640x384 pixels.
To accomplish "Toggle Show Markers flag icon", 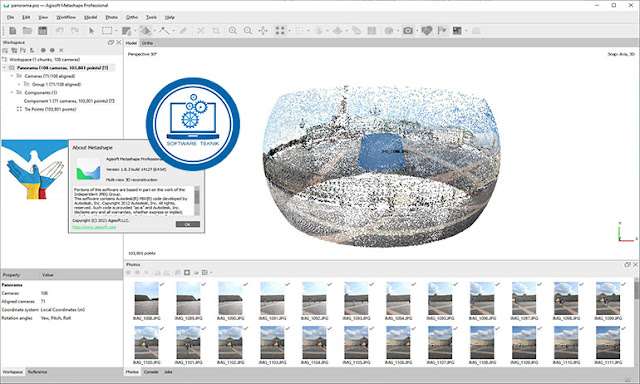I will tap(442, 31).
